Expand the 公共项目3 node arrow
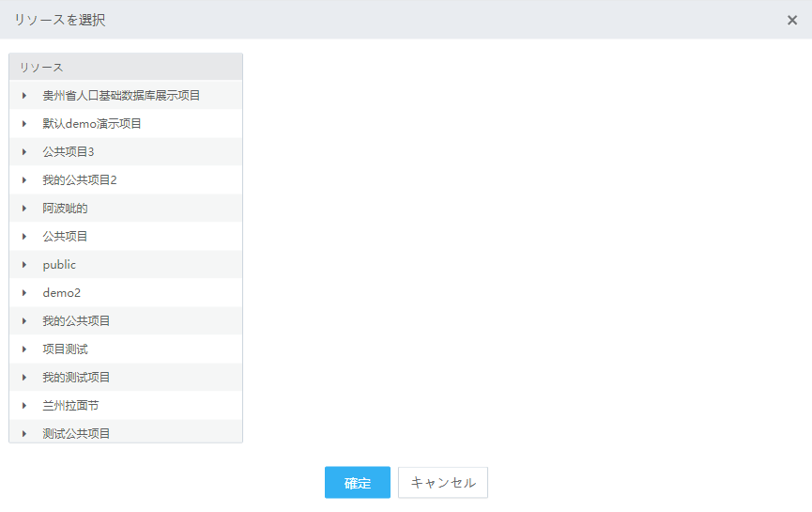Viewport: 812px width, 512px height. click(x=24, y=152)
